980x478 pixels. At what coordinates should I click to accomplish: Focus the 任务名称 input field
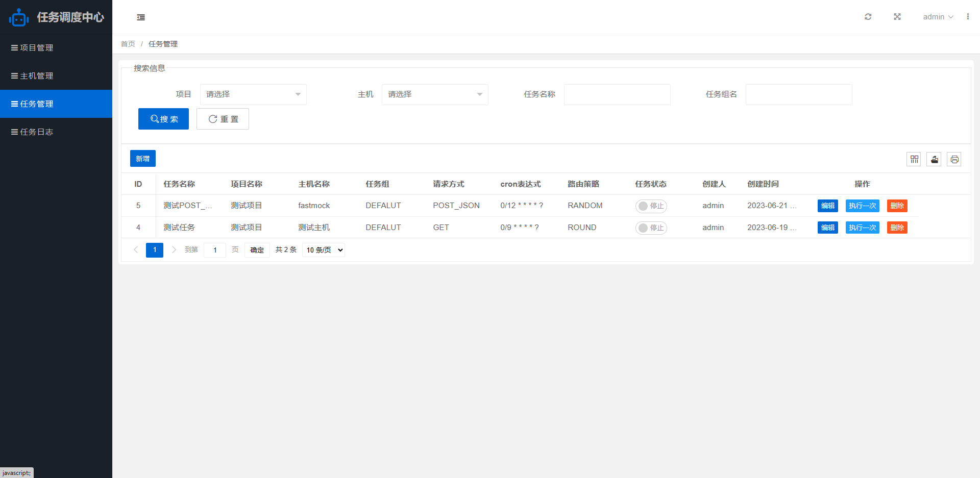617,94
